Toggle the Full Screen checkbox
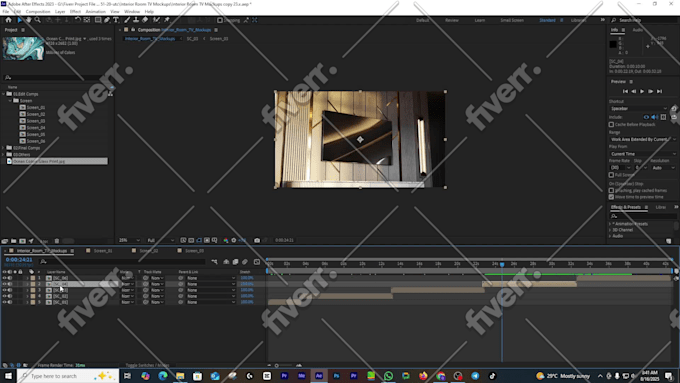 (x=611, y=175)
